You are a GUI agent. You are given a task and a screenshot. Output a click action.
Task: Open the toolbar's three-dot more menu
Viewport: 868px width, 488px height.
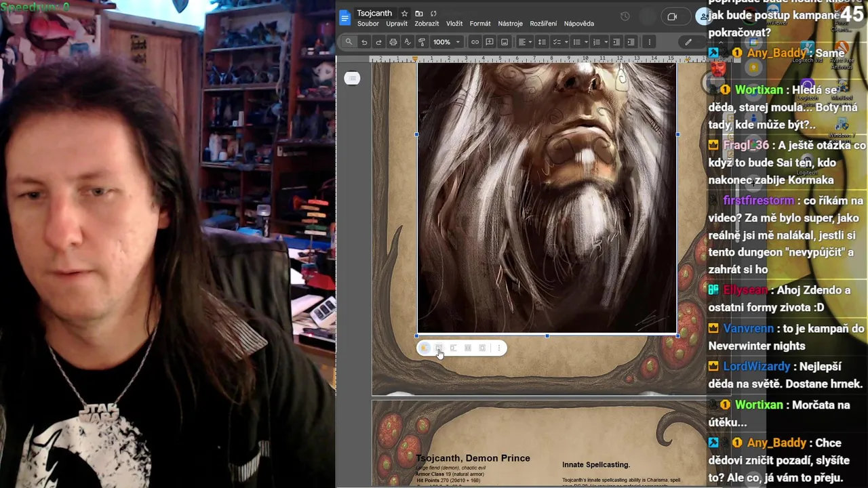pyautogui.click(x=649, y=42)
